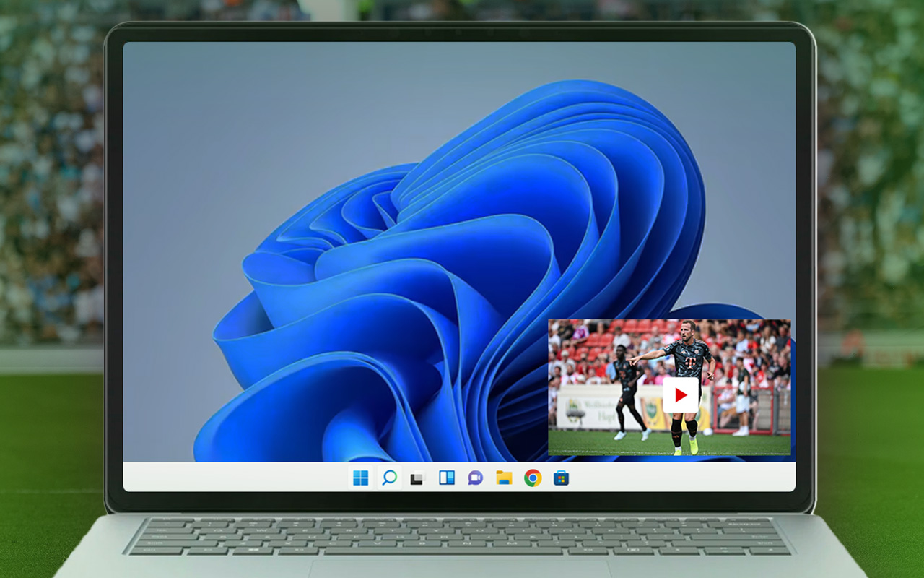Screen dimensions: 924x578
Task: Click the overlapping-squares Task View button
Action: point(417,478)
